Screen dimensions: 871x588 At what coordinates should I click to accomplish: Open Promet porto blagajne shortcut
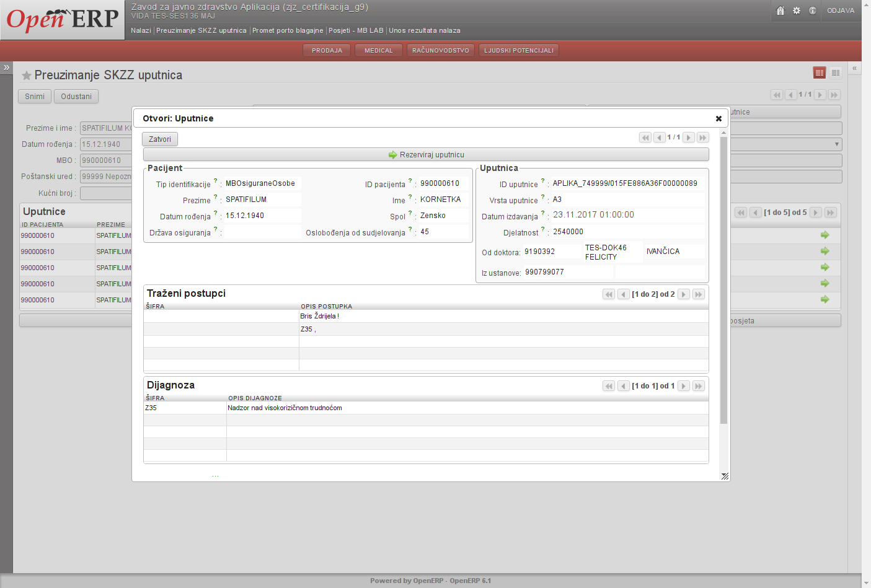click(288, 30)
